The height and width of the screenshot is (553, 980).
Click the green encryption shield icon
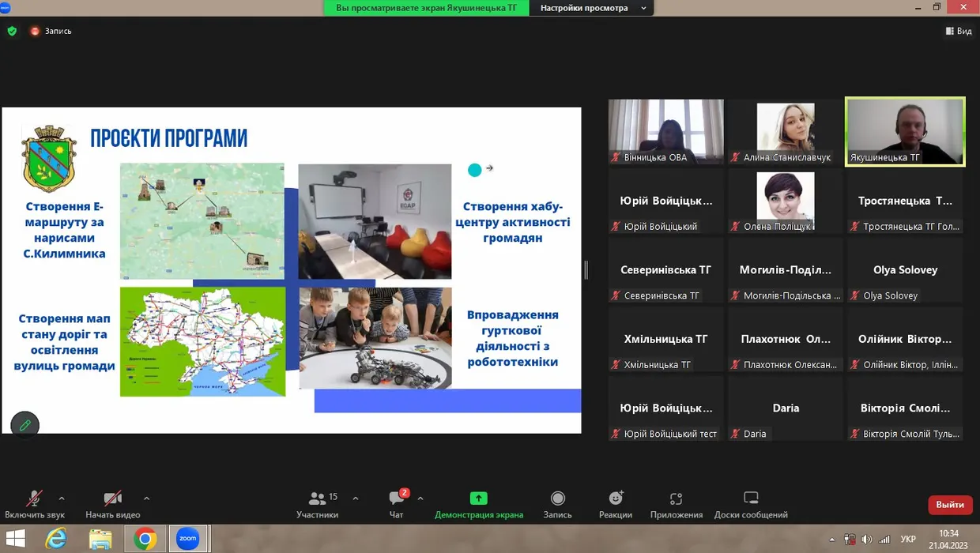12,31
